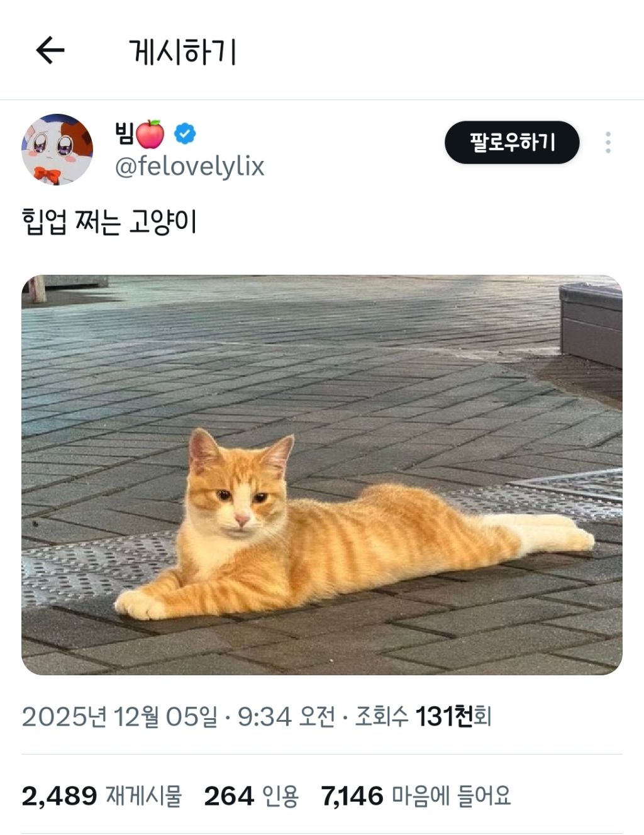Go back using the left arrow
Image resolution: width=644 pixels, height=835 pixels.
50,50
